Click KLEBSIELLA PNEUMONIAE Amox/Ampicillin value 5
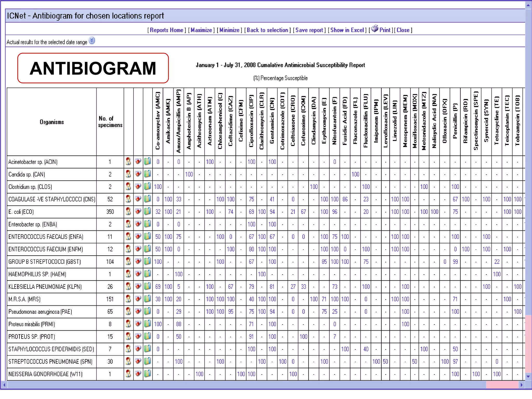Image resolution: width=532 pixels, height=399 pixels. coord(179,287)
